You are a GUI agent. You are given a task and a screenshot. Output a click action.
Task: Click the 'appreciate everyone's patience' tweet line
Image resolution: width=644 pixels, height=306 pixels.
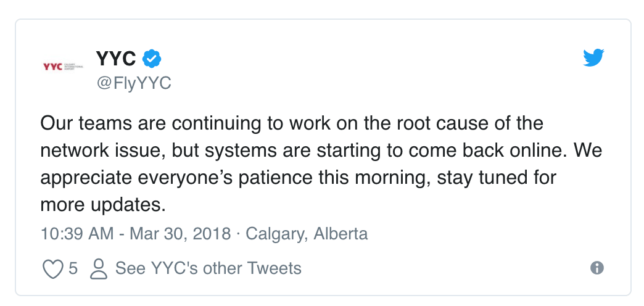click(298, 178)
